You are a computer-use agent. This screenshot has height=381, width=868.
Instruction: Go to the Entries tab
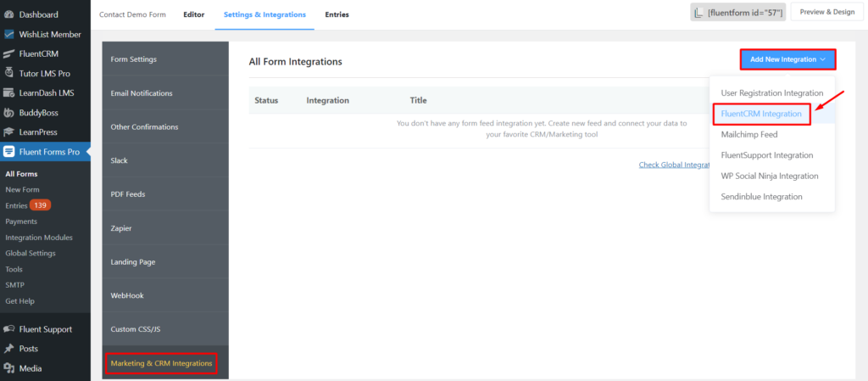click(x=337, y=14)
